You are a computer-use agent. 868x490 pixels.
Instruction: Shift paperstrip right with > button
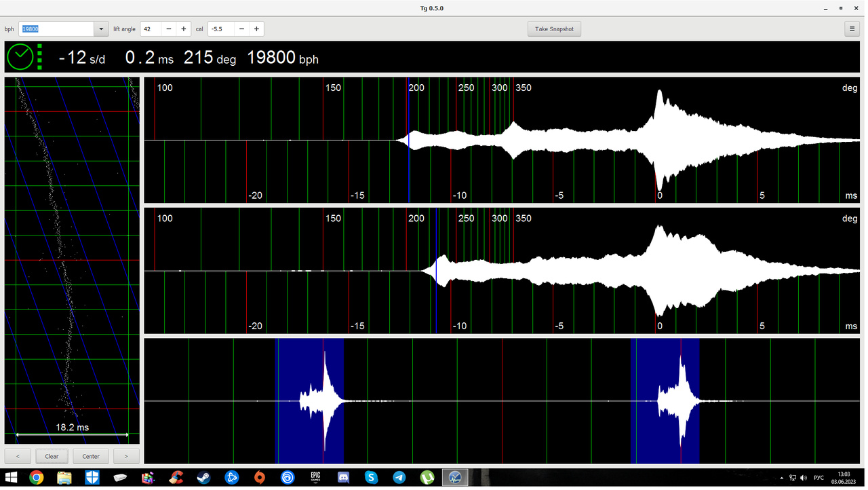(x=126, y=456)
